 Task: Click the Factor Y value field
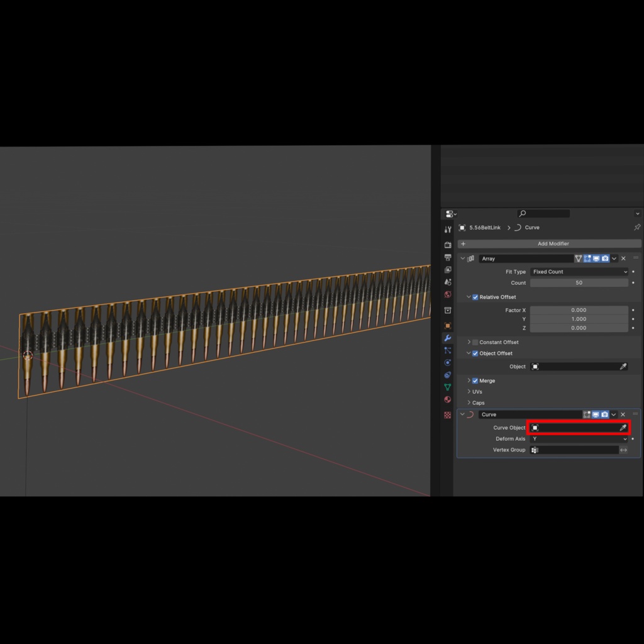[579, 319]
